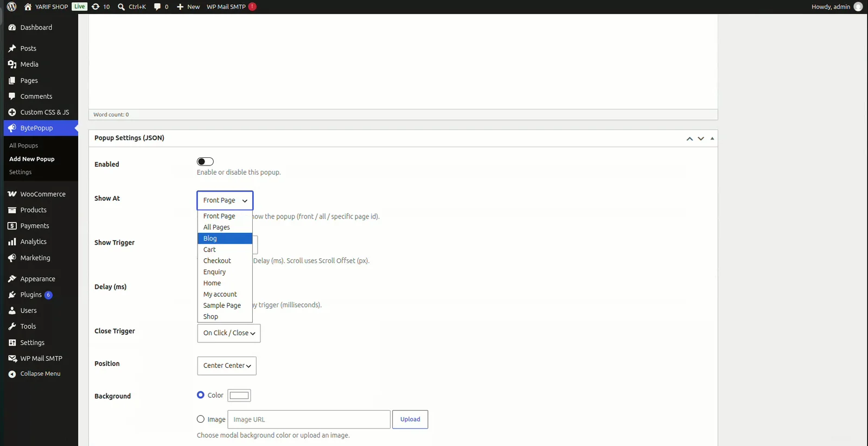This screenshot has width=868, height=446.
Task: Click the WooCommerce logo icon
Action: (x=12, y=194)
